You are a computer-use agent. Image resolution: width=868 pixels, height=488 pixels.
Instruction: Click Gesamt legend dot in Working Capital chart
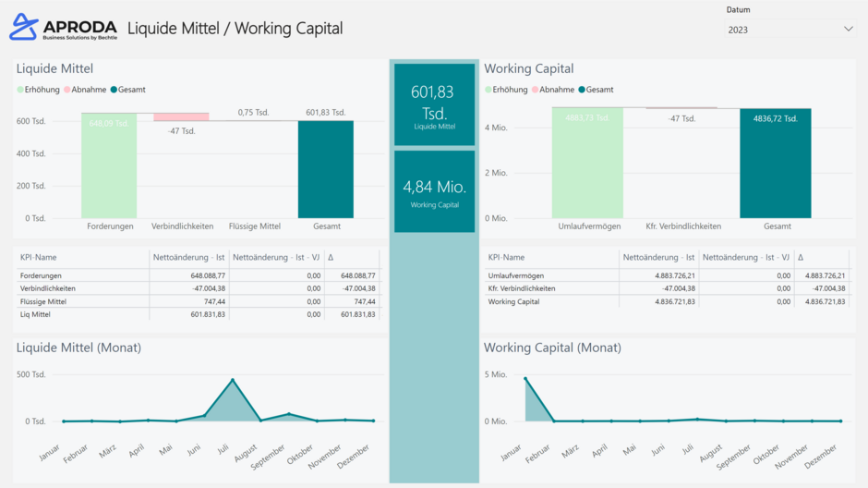click(582, 90)
